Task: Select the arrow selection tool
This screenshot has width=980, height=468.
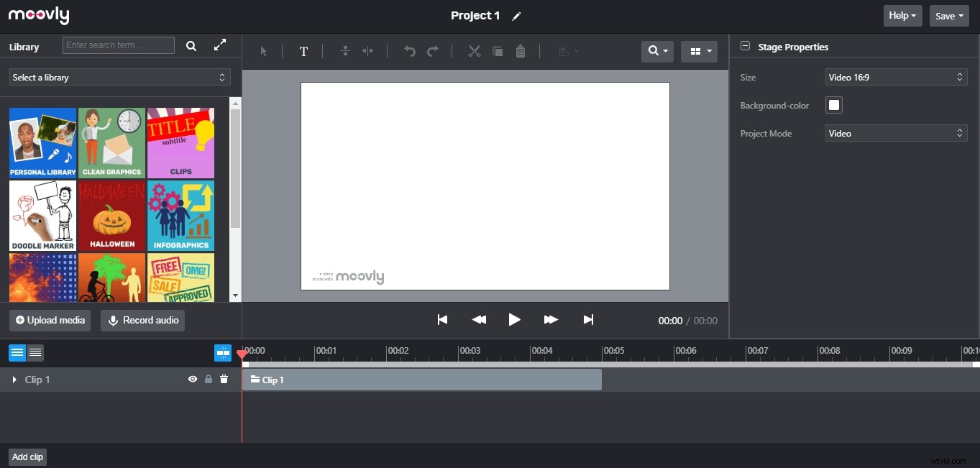Action: pos(264,51)
